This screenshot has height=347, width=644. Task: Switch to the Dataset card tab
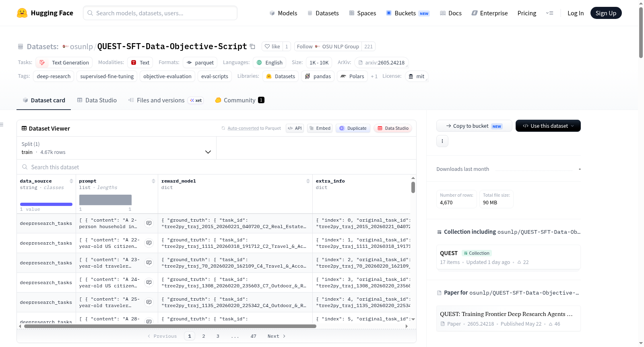(44, 100)
